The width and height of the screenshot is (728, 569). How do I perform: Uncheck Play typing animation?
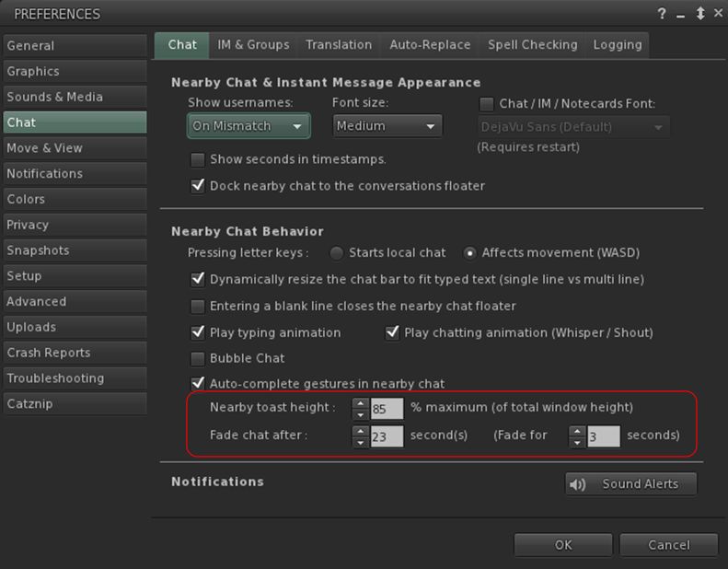pos(197,332)
